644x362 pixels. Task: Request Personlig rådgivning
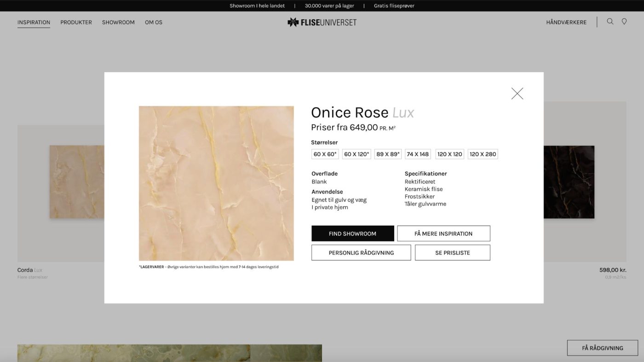pos(361,253)
